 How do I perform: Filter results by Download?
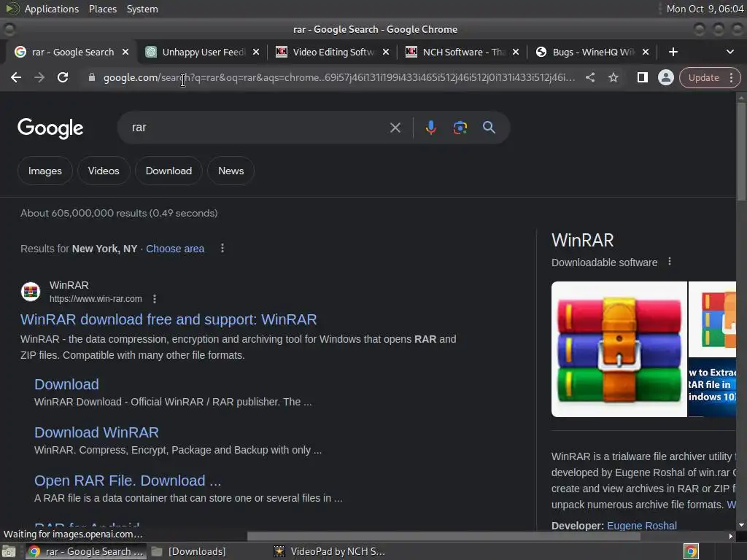pos(169,171)
